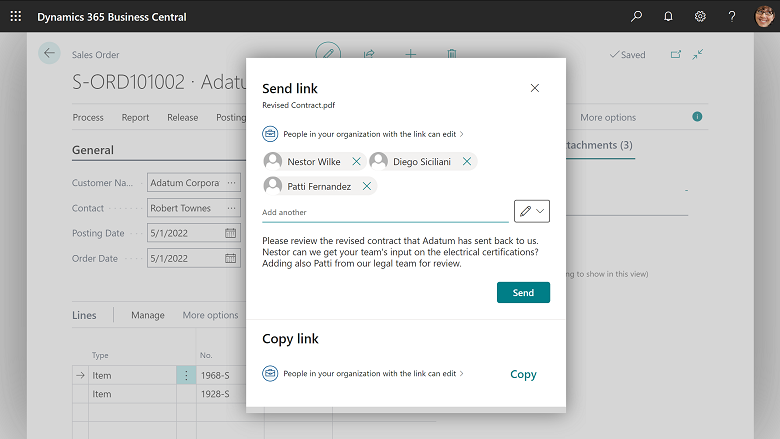Send the link to recipients

pos(523,292)
